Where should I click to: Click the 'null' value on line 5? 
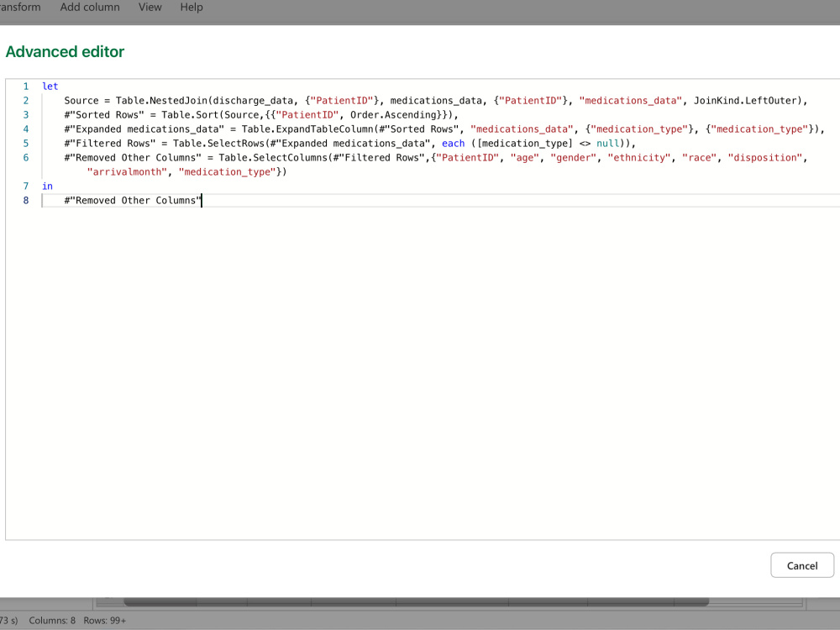coord(607,144)
